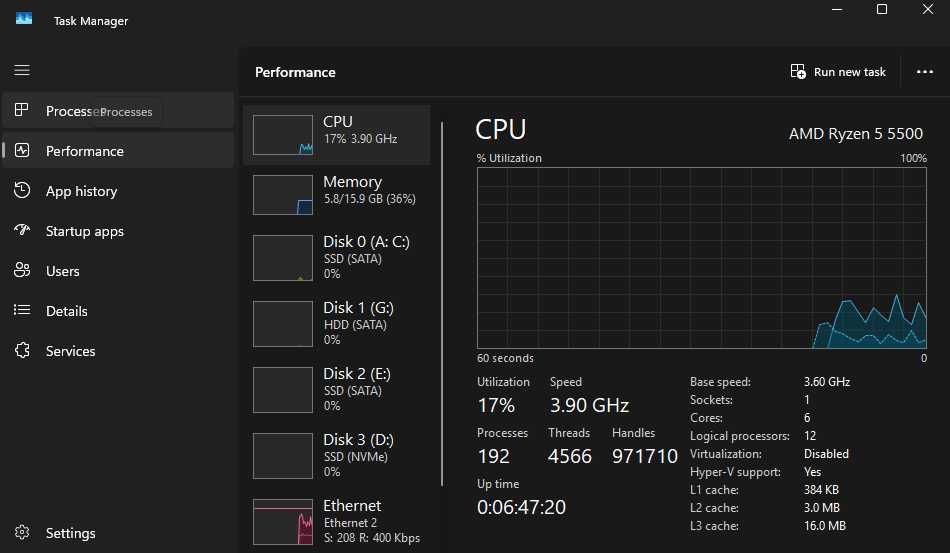Click the Services puzzle icon
Screen dimensions: 950x553
(22, 350)
